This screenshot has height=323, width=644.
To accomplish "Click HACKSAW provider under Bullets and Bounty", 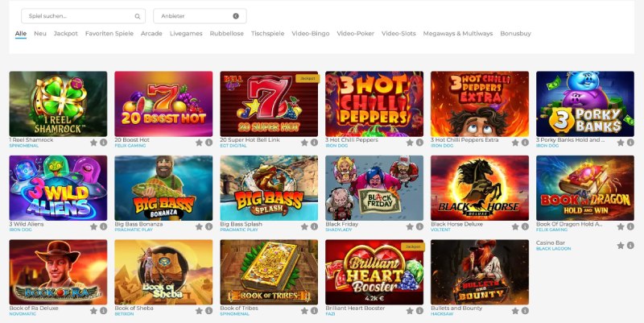I will pyautogui.click(x=441, y=314).
